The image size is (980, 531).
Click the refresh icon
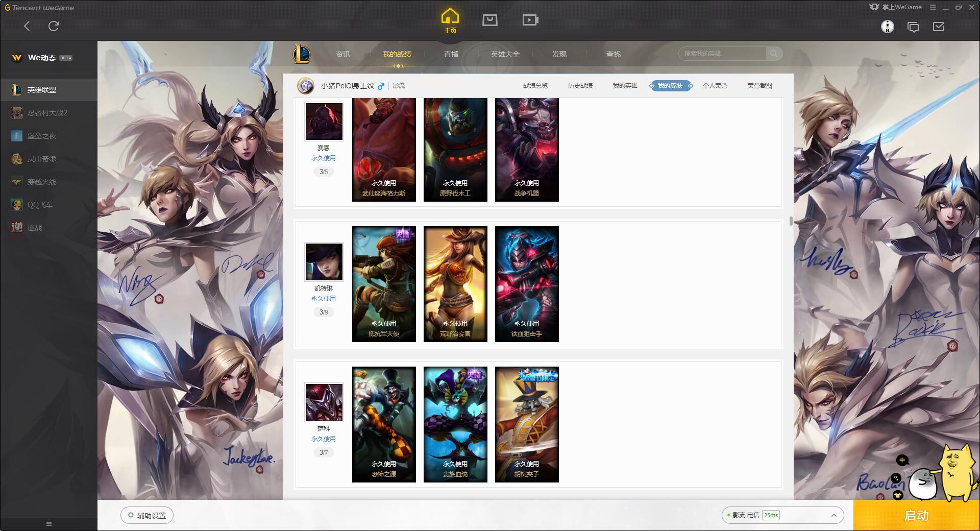54,26
